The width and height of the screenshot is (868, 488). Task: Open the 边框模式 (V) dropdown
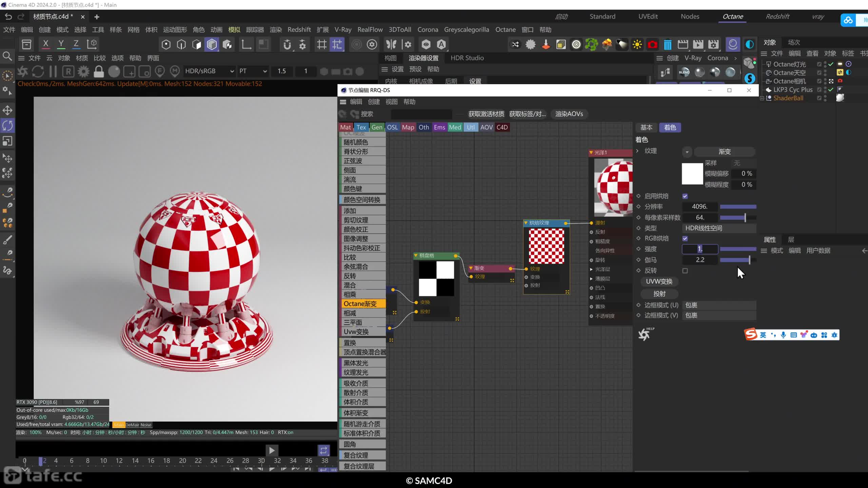click(x=719, y=316)
